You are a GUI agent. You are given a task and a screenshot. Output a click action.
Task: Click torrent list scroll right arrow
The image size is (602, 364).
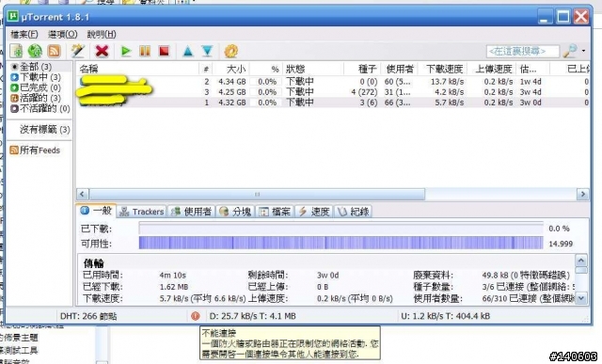(583, 195)
